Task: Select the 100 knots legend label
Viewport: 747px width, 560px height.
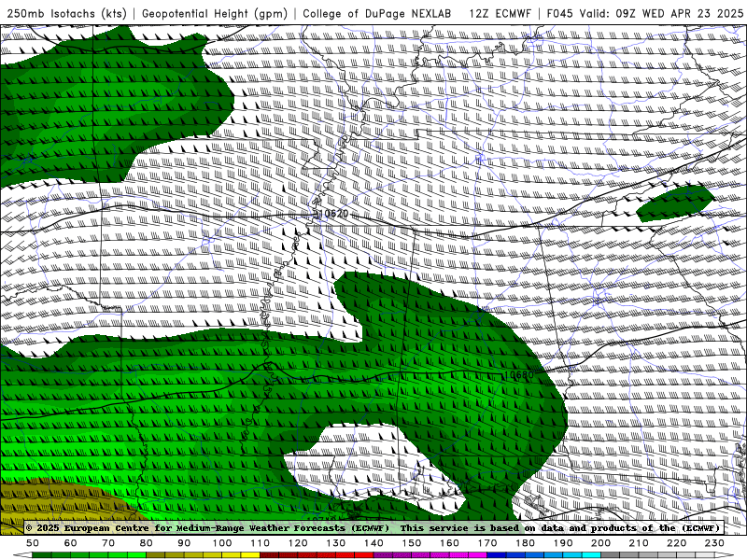Action: [x=222, y=543]
